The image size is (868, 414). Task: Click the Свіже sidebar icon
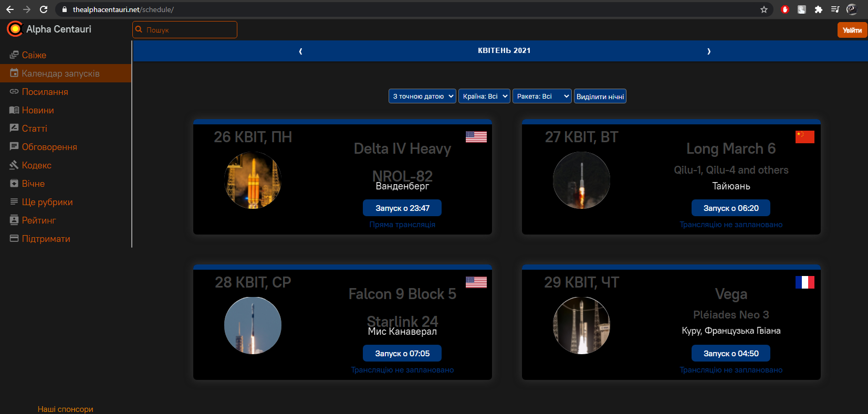coord(14,55)
